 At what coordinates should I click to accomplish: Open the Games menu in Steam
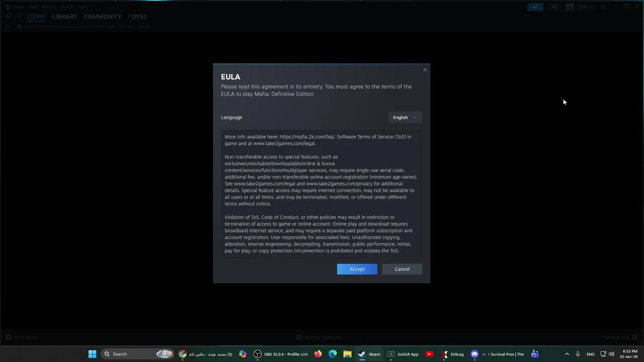[x=67, y=7]
